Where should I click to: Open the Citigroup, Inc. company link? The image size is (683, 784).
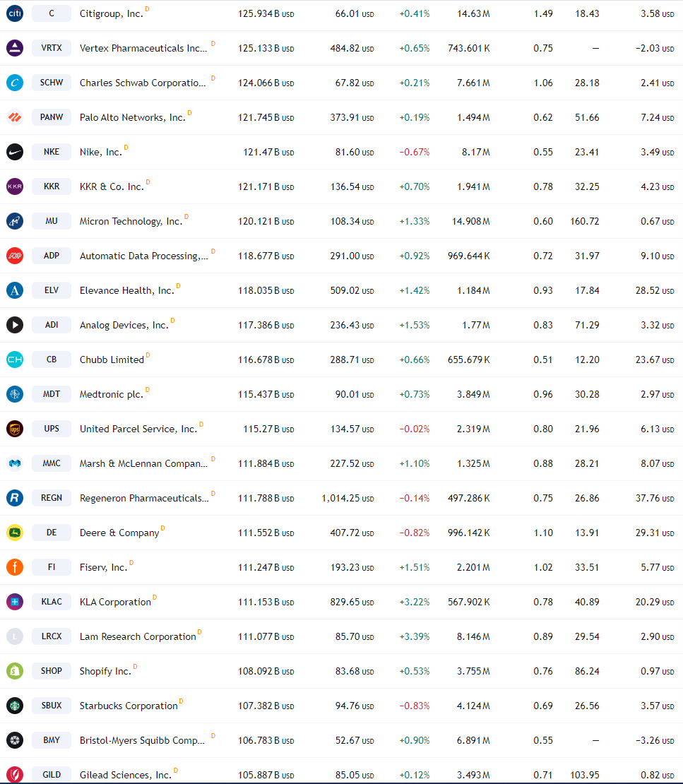[x=111, y=14]
